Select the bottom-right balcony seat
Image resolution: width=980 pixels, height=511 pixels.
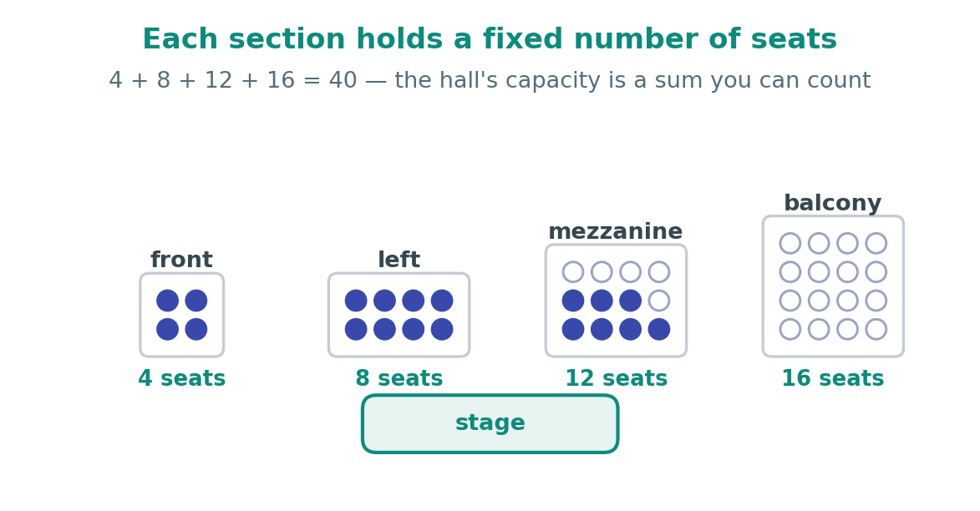coord(876,329)
